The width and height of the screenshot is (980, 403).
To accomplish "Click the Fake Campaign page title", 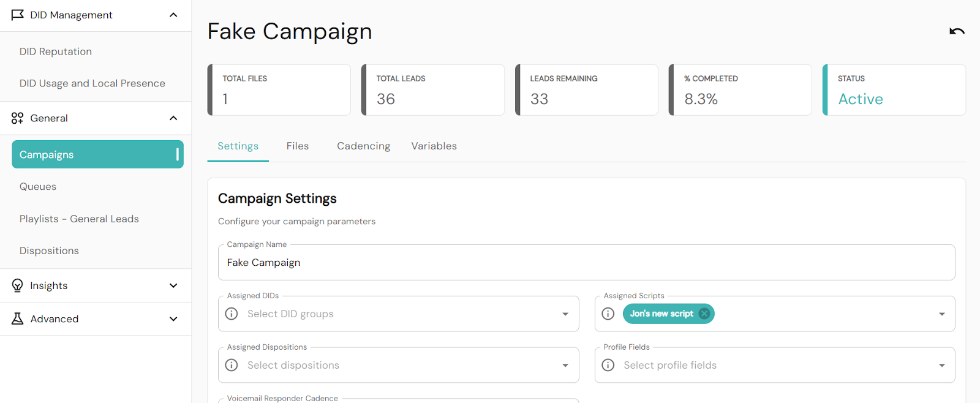I will pos(290,31).
